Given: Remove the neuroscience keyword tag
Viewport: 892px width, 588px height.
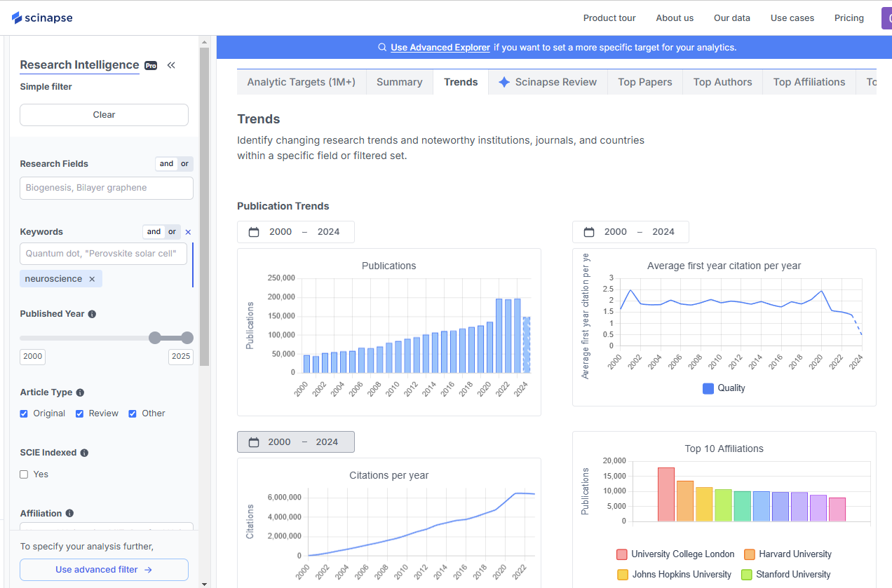Looking at the screenshot, I should [92, 278].
